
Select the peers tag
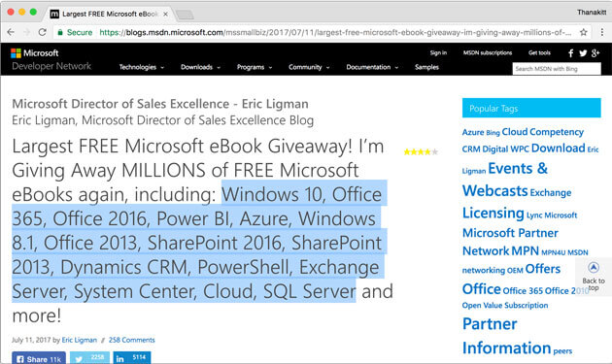pos(562,351)
